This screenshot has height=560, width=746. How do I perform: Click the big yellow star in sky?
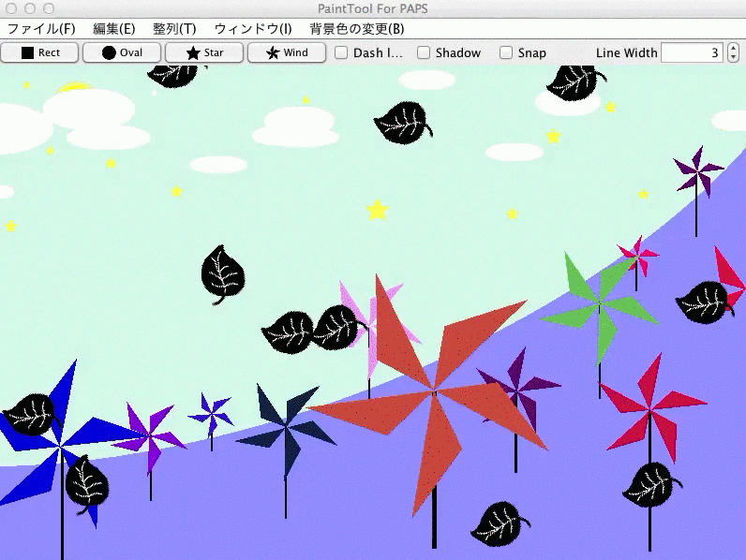[377, 211]
